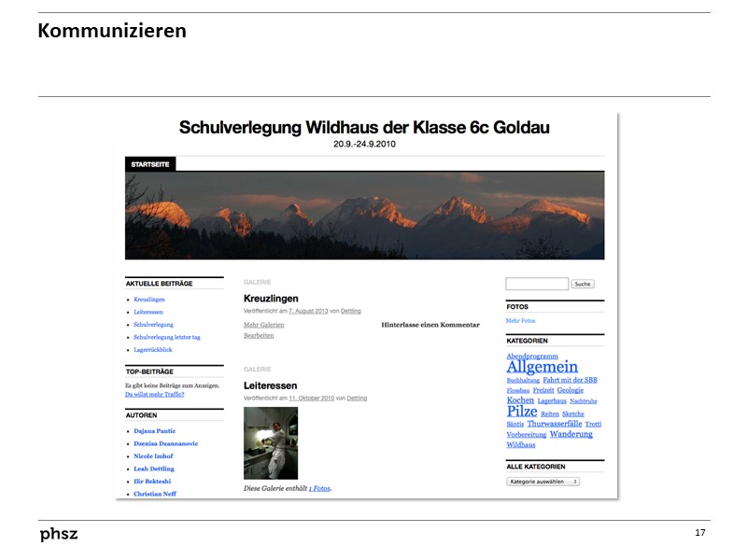Open the Kreuzlingen post title heading
Screen dimensions: 747x560
(x=271, y=299)
